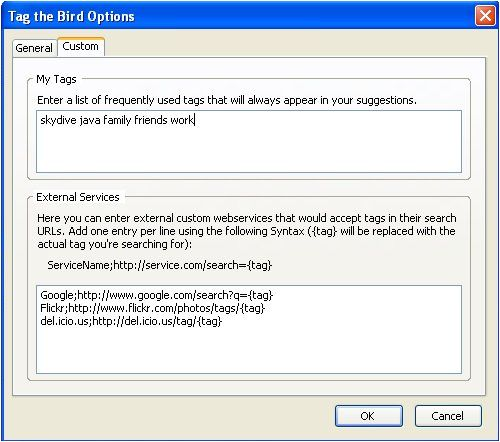Click the friends tag in the tags field
500x442 pixels.
pyautogui.click(x=151, y=120)
